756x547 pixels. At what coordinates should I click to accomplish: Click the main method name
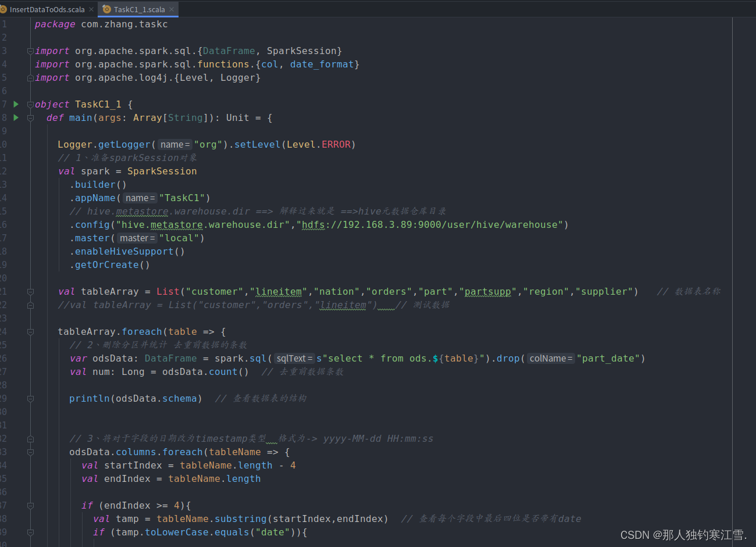coord(81,118)
